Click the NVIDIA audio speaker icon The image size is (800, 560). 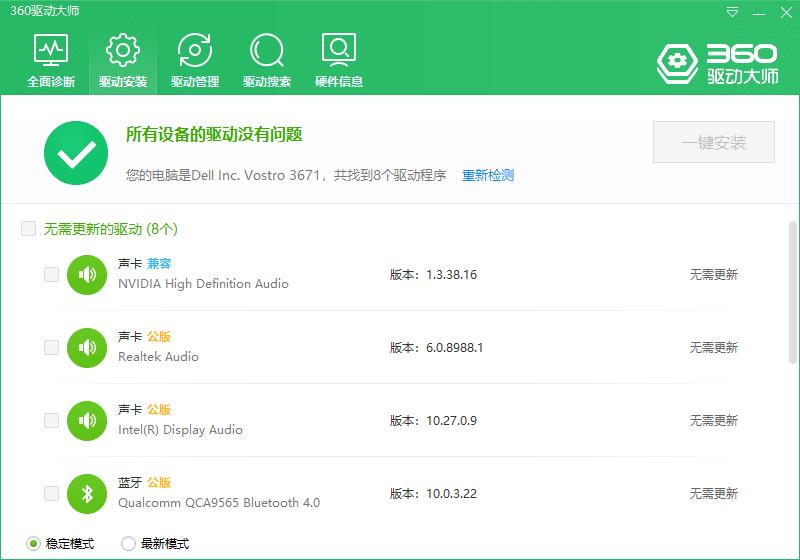click(x=87, y=275)
